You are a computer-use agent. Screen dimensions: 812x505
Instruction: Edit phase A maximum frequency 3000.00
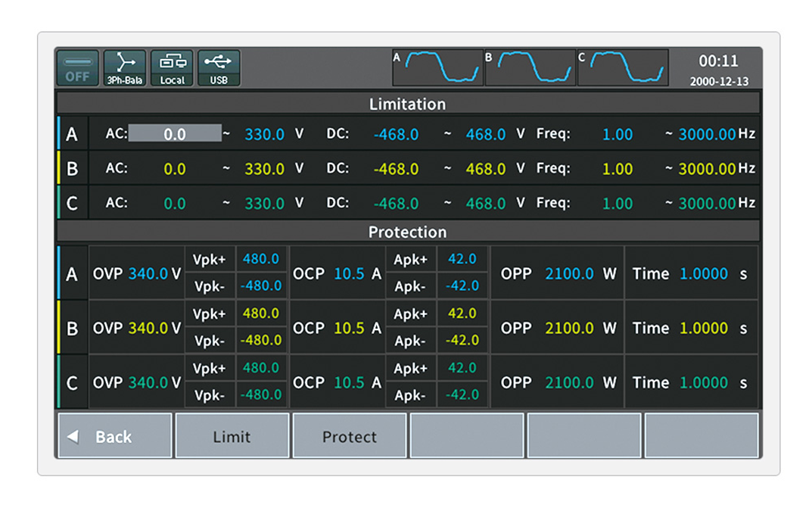click(x=707, y=134)
